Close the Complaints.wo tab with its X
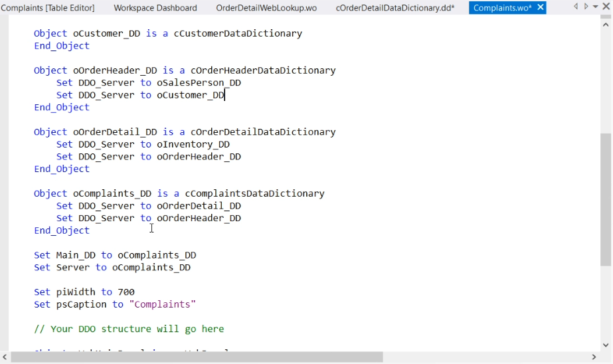Viewport: 613px width, 364px height. tap(541, 7)
